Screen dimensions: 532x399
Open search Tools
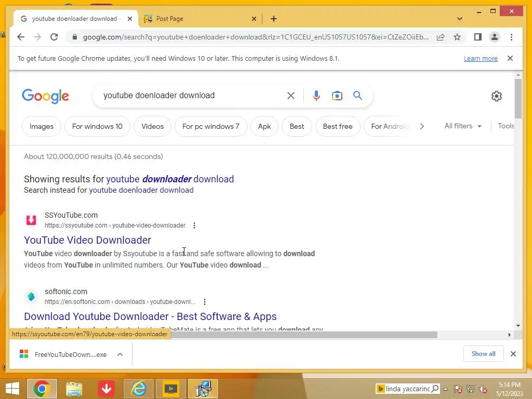click(506, 126)
